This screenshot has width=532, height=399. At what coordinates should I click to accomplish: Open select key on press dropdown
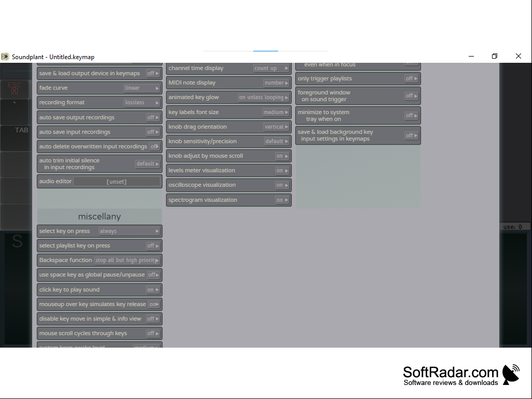pyautogui.click(x=129, y=231)
